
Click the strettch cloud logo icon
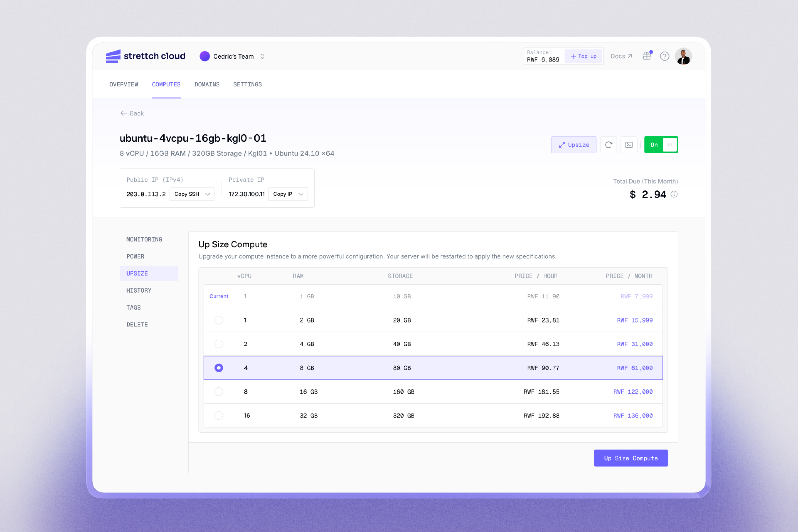coord(113,56)
